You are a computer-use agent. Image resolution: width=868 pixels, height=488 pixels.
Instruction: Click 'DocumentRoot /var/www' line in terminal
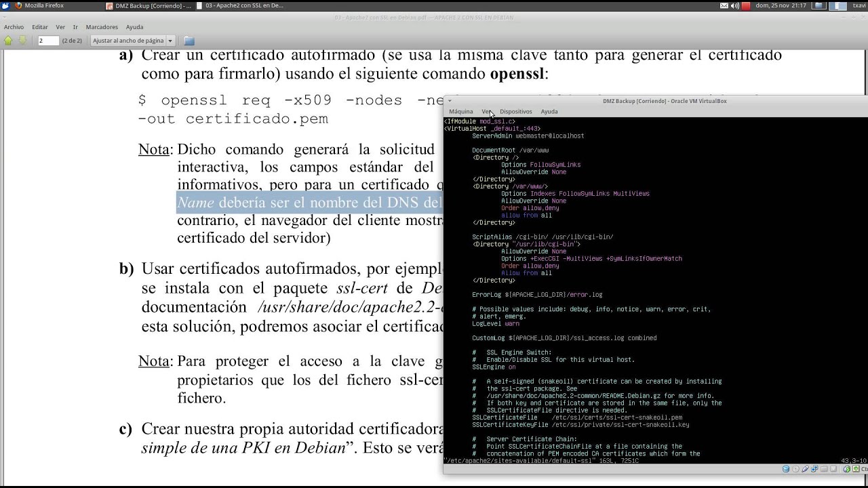click(x=510, y=150)
